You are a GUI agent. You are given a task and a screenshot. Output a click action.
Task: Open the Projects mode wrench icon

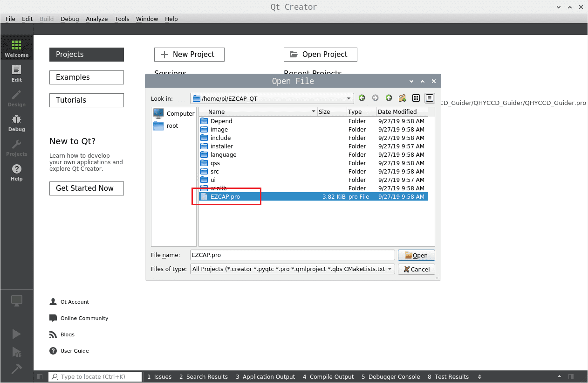click(x=17, y=147)
